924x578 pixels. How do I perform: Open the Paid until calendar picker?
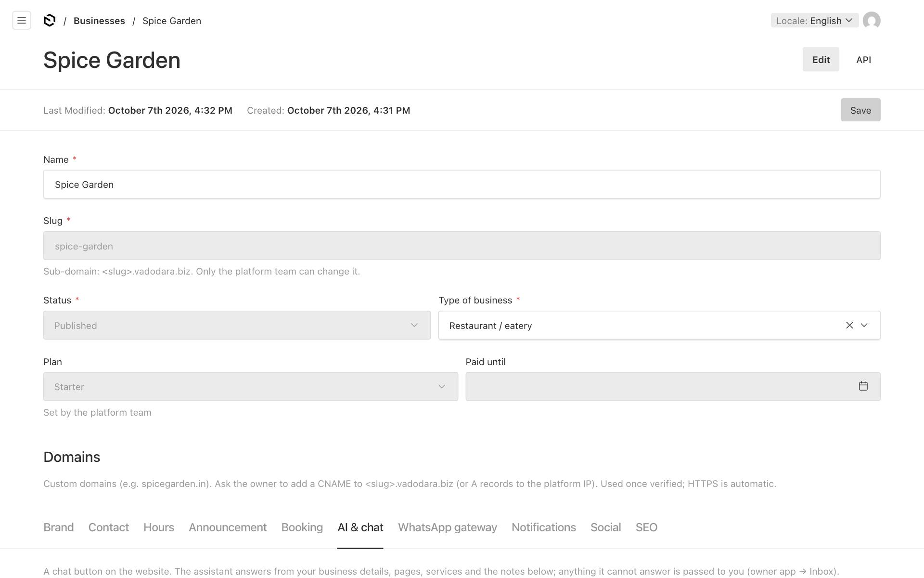point(863,386)
